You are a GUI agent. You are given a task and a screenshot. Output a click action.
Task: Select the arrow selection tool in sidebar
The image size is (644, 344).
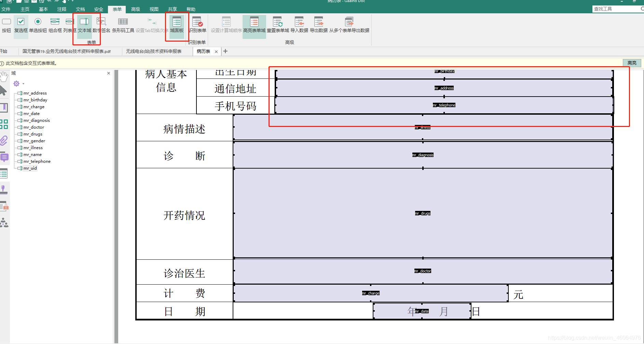point(3,91)
